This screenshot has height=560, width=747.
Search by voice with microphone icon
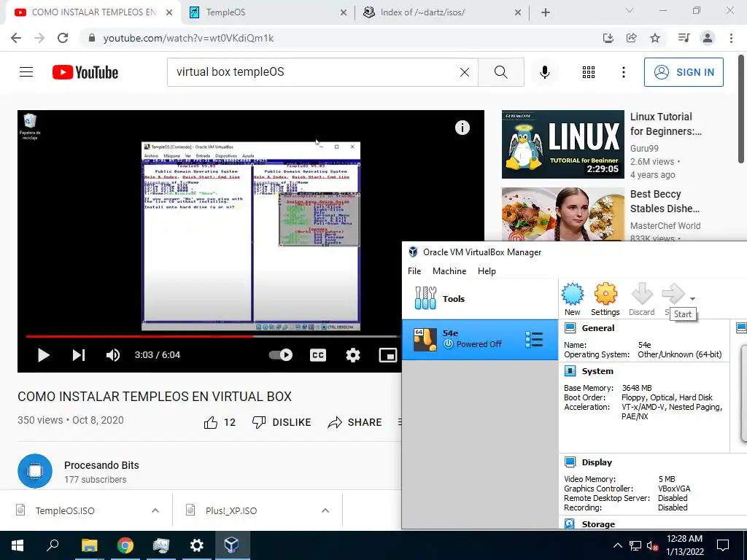pyautogui.click(x=544, y=72)
